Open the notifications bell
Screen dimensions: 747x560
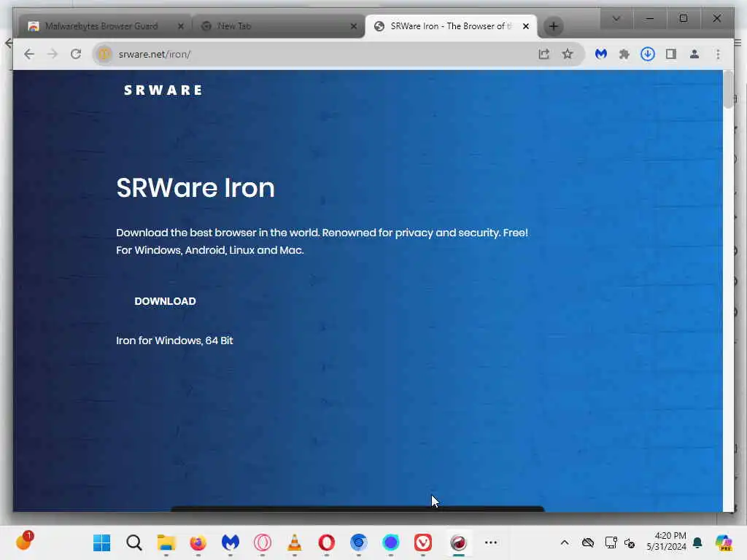tap(698, 542)
